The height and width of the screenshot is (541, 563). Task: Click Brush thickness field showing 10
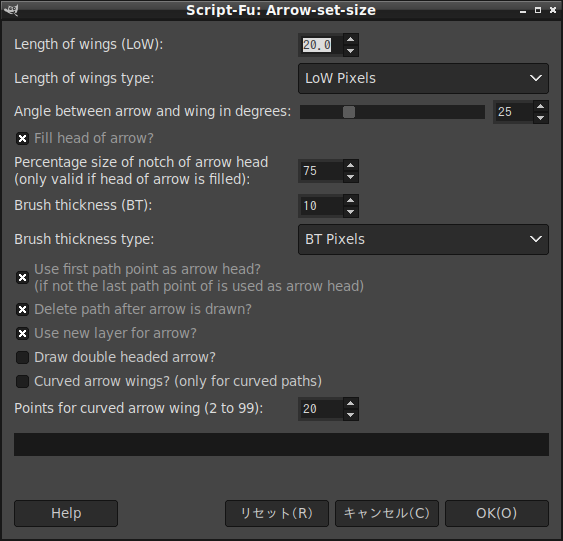click(321, 206)
